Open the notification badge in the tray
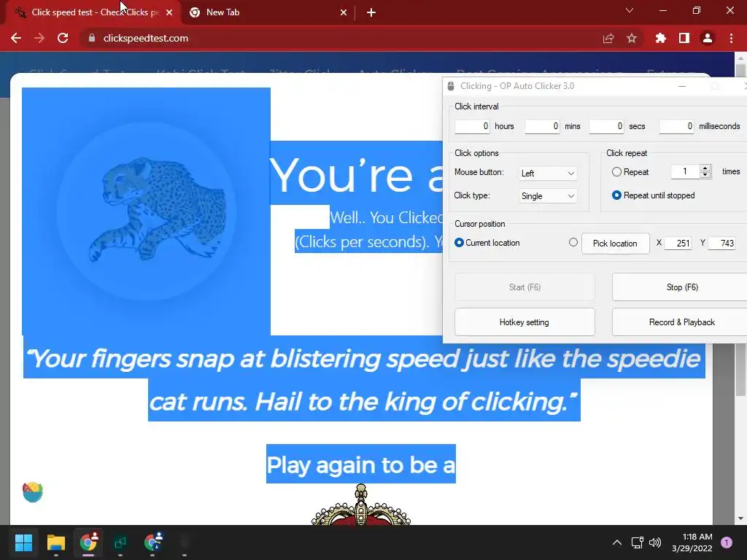This screenshot has height=560, width=747. pos(727,542)
